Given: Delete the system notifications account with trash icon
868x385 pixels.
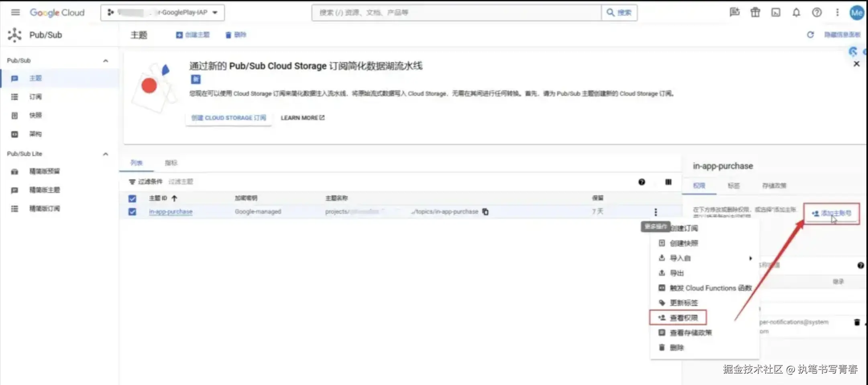Looking at the screenshot, I should pos(858,322).
